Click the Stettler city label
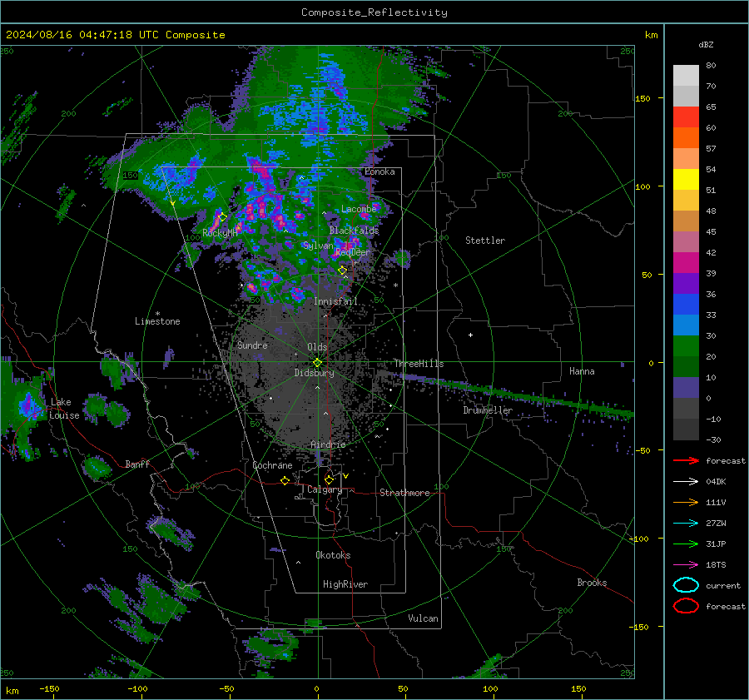The image size is (749, 700). pyautogui.click(x=485, y=241)
